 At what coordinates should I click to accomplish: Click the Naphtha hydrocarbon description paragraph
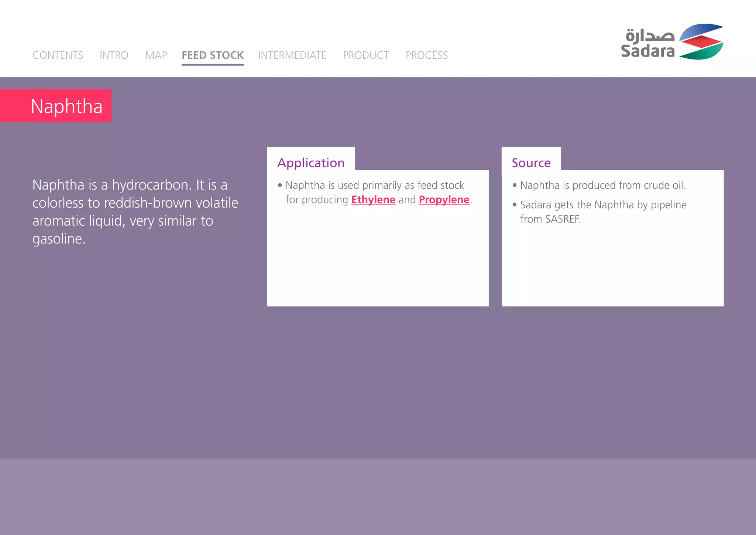click(135, 212)
